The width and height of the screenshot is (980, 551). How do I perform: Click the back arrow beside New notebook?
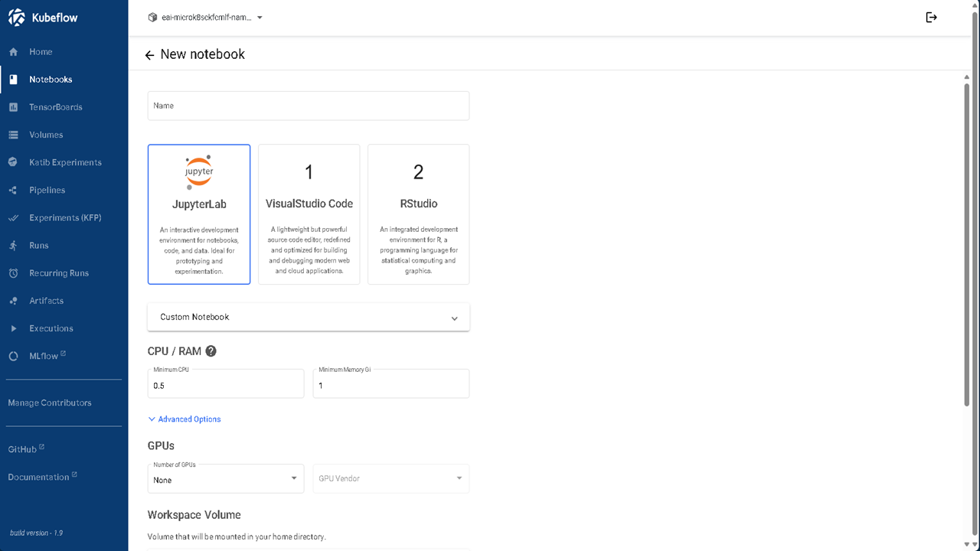149,55
